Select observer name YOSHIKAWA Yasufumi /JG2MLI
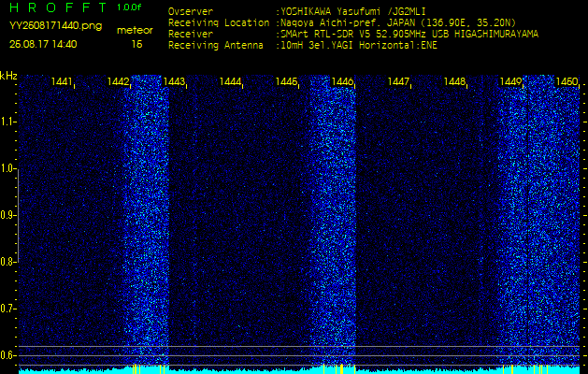Screen dimensions: 588x374 [x=352, y=11]
